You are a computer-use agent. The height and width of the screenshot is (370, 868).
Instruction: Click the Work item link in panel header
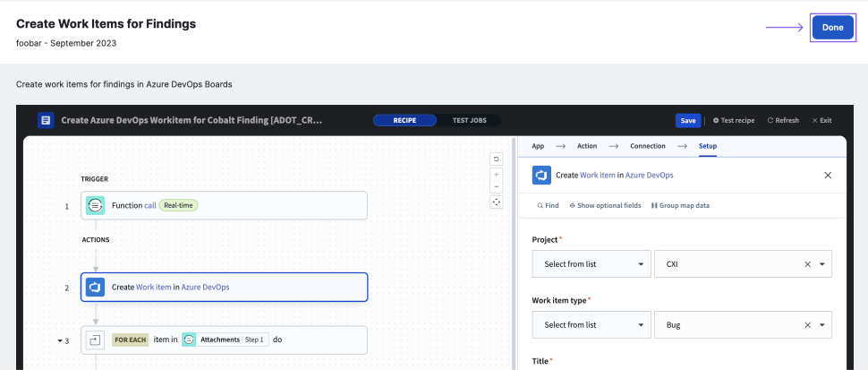[x=597, y=175]
